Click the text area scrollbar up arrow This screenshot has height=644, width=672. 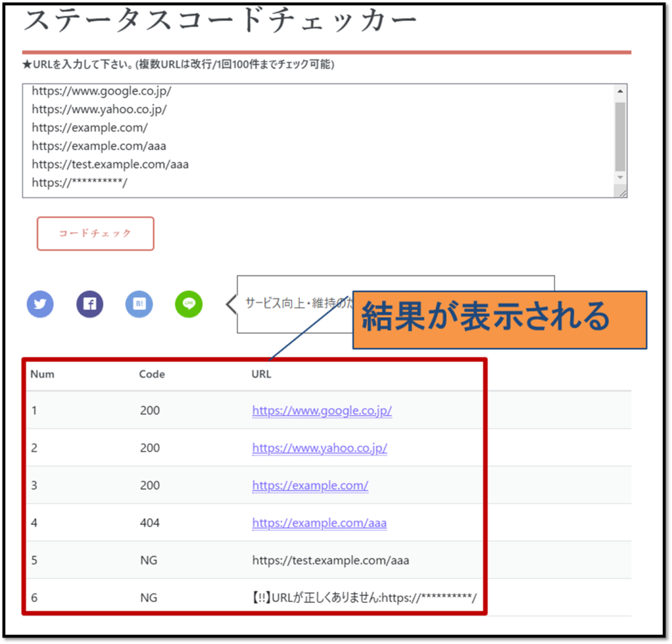pos(620,91)
